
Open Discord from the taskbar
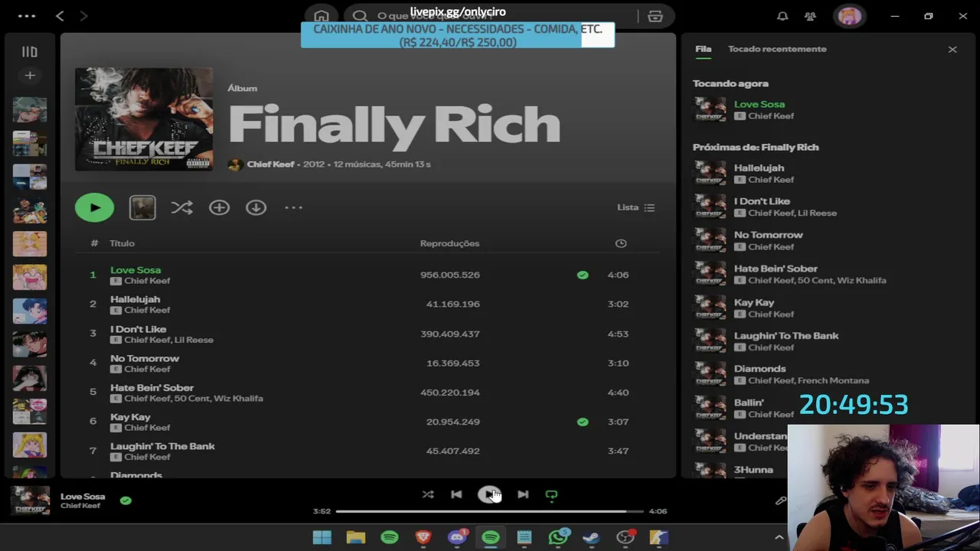[457, 537]
